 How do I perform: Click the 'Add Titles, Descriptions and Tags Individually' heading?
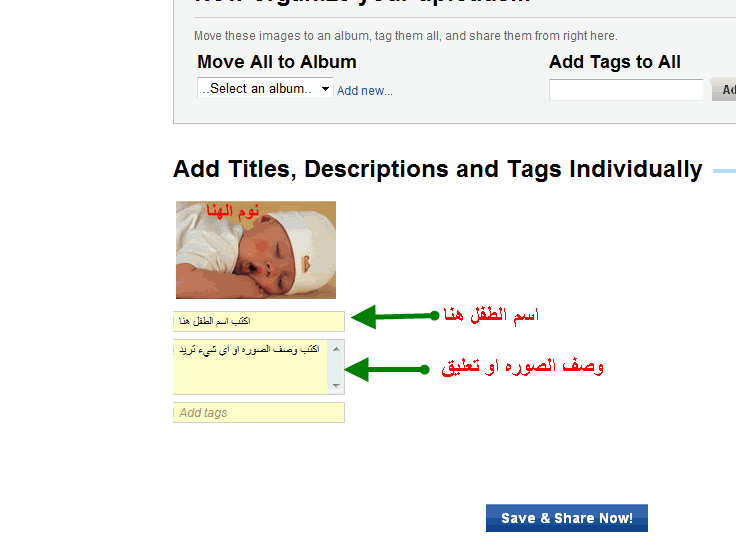437,169
